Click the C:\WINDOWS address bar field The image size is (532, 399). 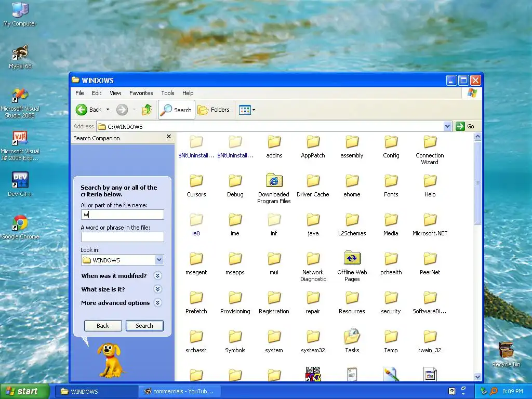[x=270, y=126]
